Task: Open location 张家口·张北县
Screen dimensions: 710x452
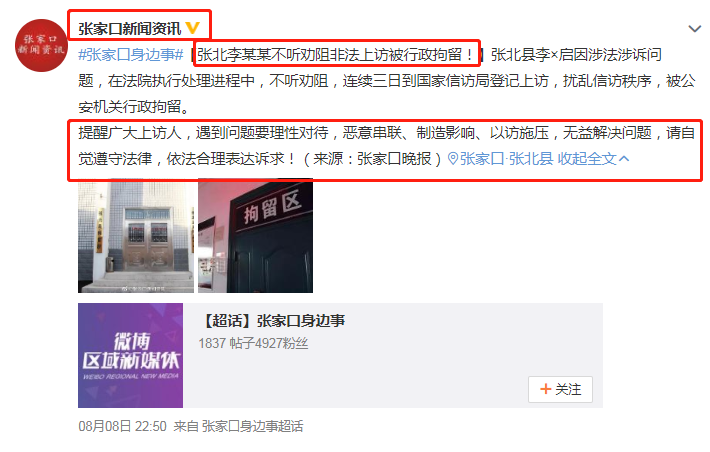Action: pyautogui.click(x=506, y=159)
